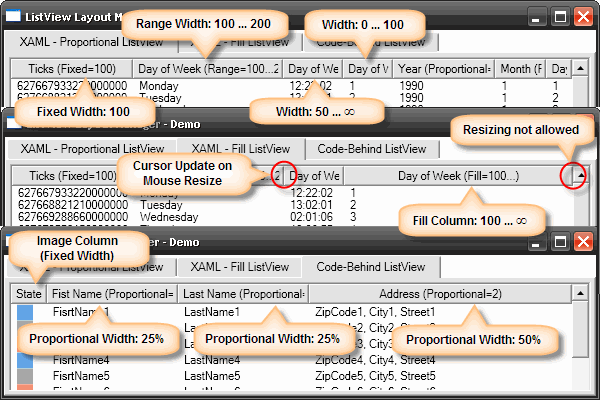This screenshot has width=600, height=400.
Task: Select the LastName5 cell in the list
Action: [212, 376]
